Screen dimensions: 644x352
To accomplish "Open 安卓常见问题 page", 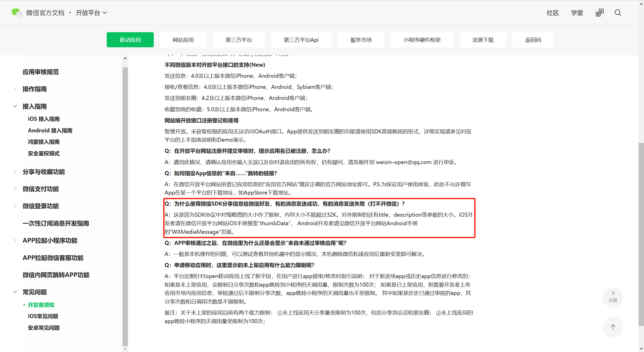I will [x=44, y=328].
